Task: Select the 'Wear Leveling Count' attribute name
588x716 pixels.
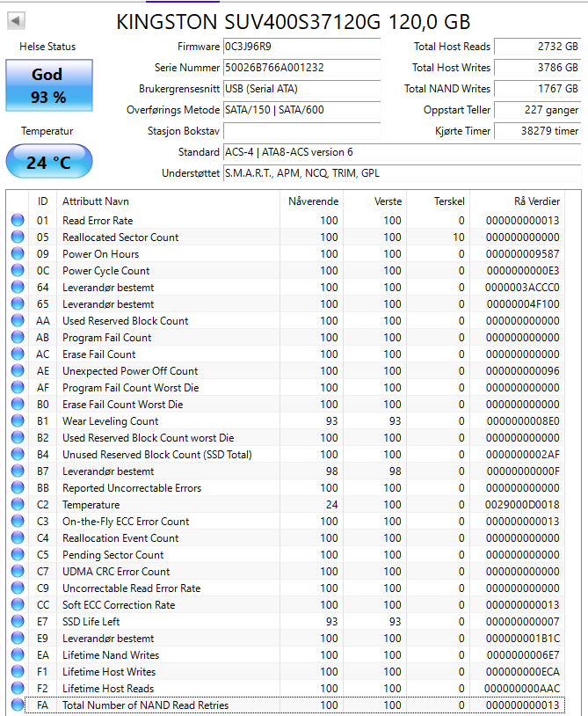Action: point(111,421)
